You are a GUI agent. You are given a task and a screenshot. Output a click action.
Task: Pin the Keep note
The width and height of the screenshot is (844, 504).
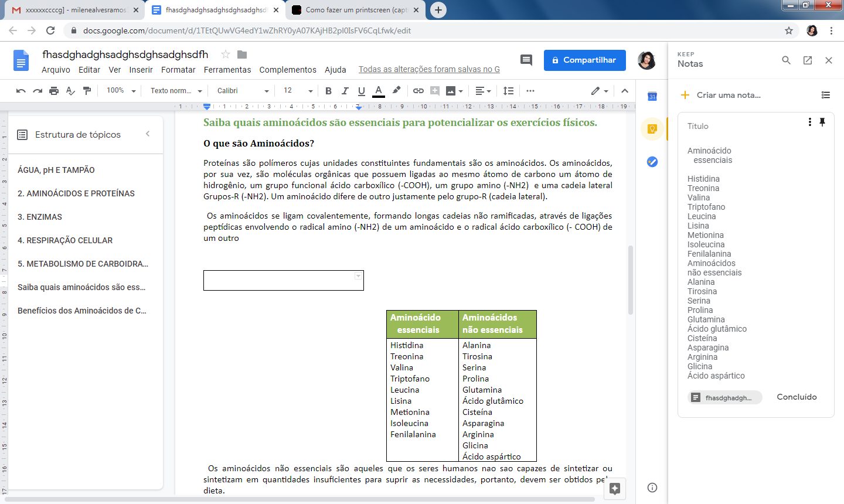pos(822,122)
